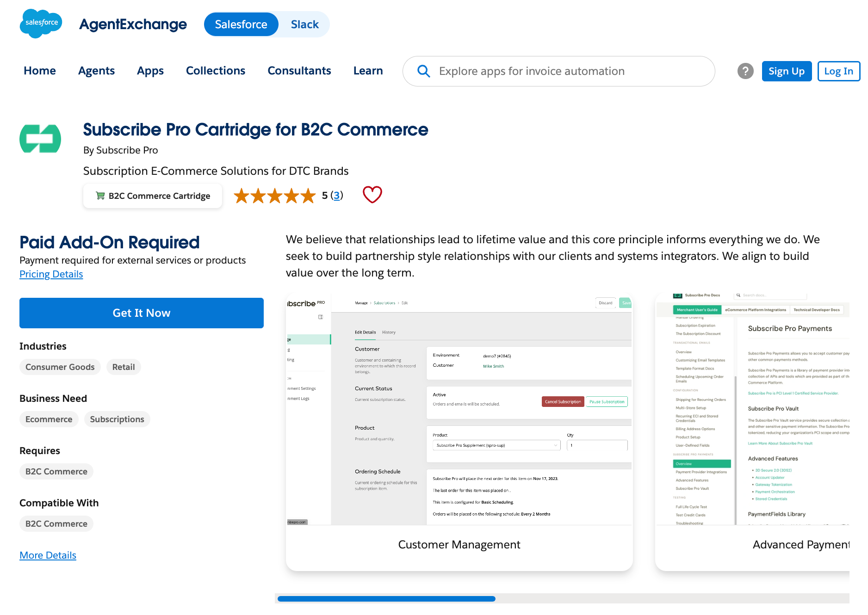Click the five-star rating stars
This screenshot has width=868, height=615.
(275, 196)
